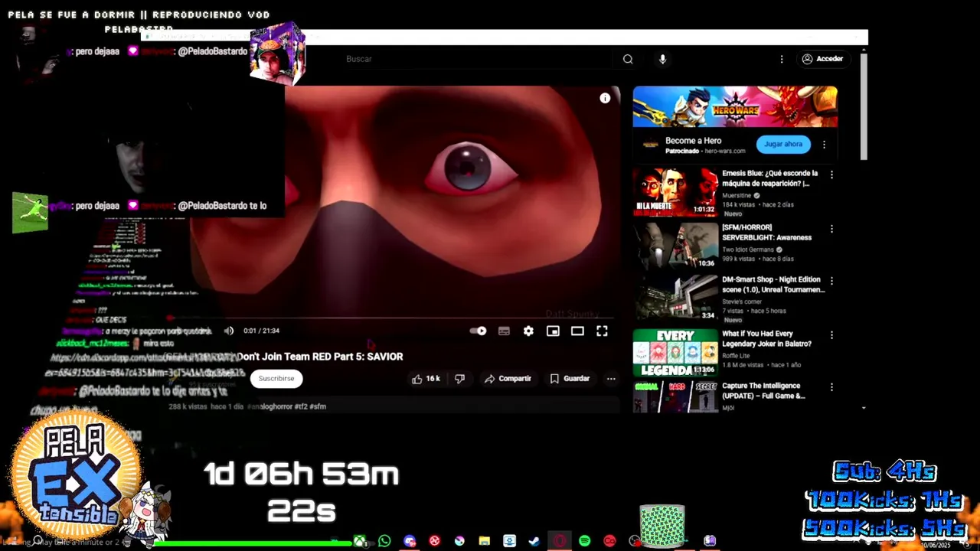
Task: Toggle the autoplay switch in player
Action: coord(479,331)
